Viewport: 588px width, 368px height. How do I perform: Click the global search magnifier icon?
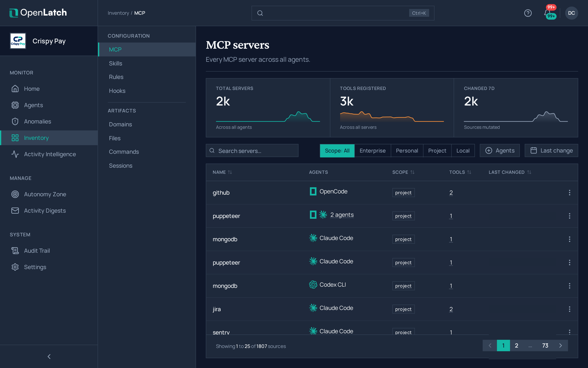pyautogui.click(x=260, y=13)
